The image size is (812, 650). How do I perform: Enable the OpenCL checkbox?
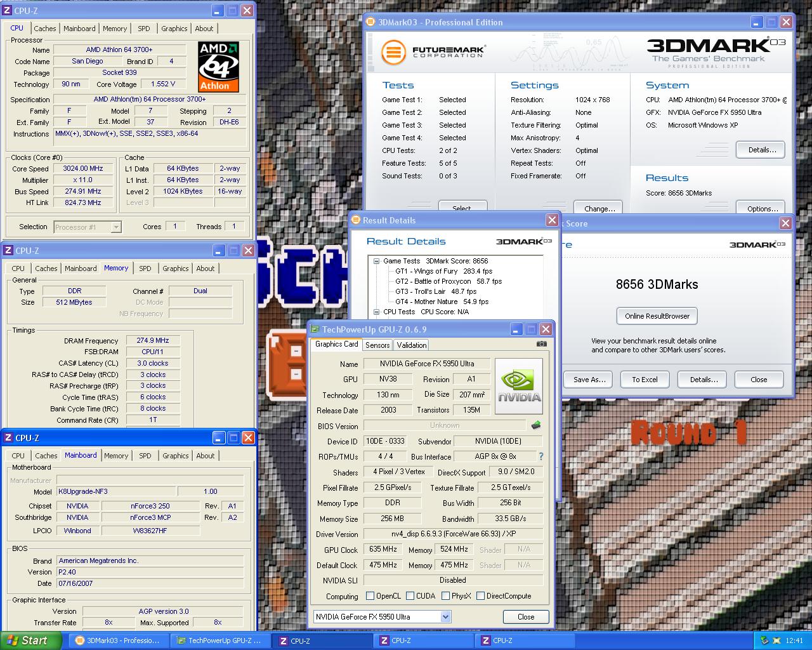pos(370,596)
